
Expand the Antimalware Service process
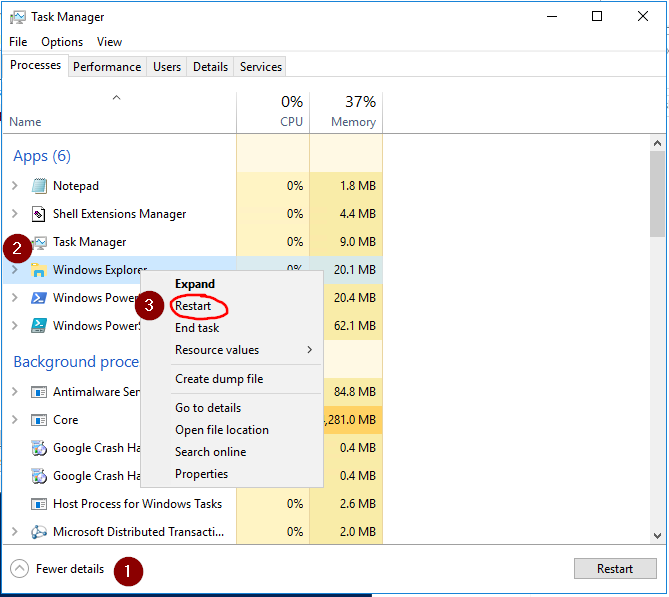pyautogui.click(x=15, y=391)
